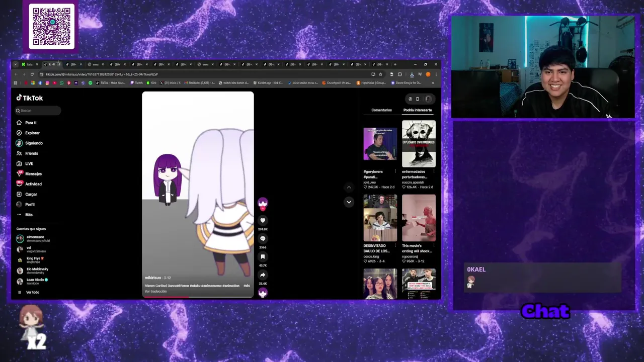Click coin icon in top-right pill
This screenshot has height=362, width=644.
click(410, 99)
